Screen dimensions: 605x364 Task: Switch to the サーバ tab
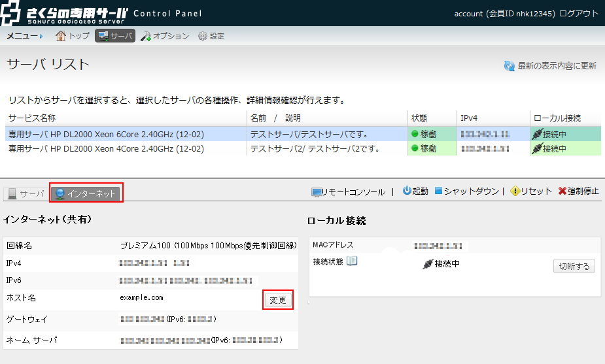tap(26, 193)
